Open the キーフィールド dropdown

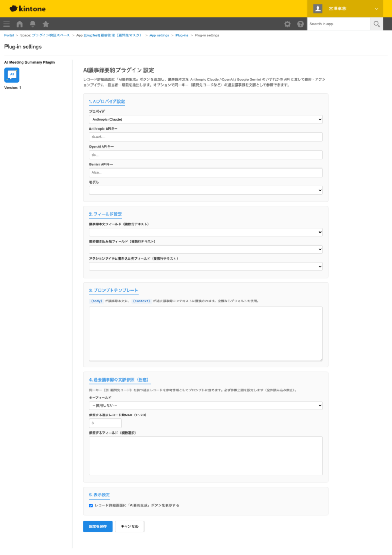click(x=206, y=405)
